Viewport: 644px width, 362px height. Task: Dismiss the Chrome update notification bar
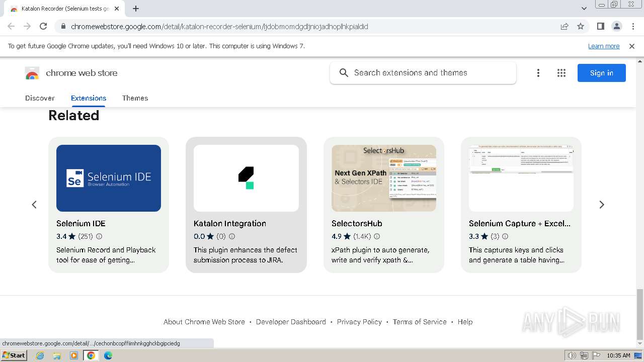[x=632, y=46]
